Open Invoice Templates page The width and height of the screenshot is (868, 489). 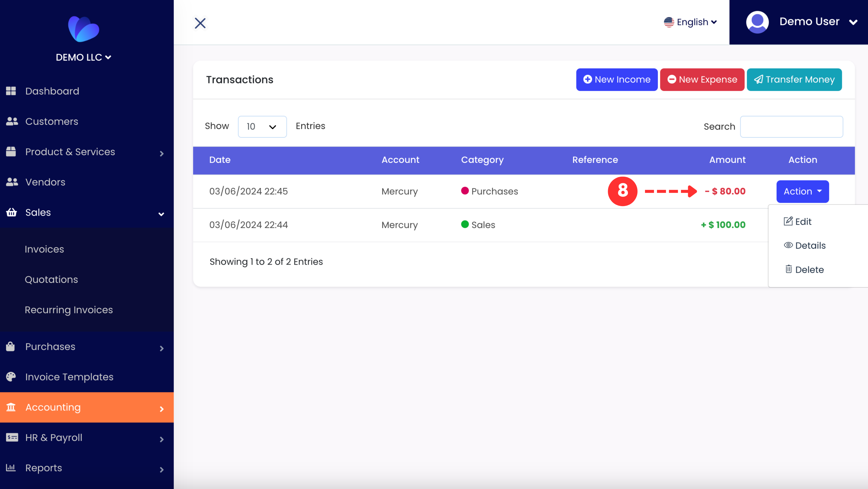click(70, 377)
